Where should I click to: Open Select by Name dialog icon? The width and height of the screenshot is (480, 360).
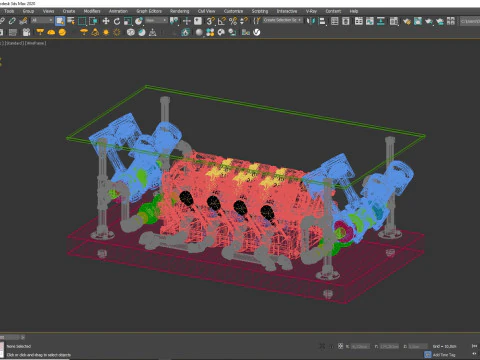coord(71,21)
